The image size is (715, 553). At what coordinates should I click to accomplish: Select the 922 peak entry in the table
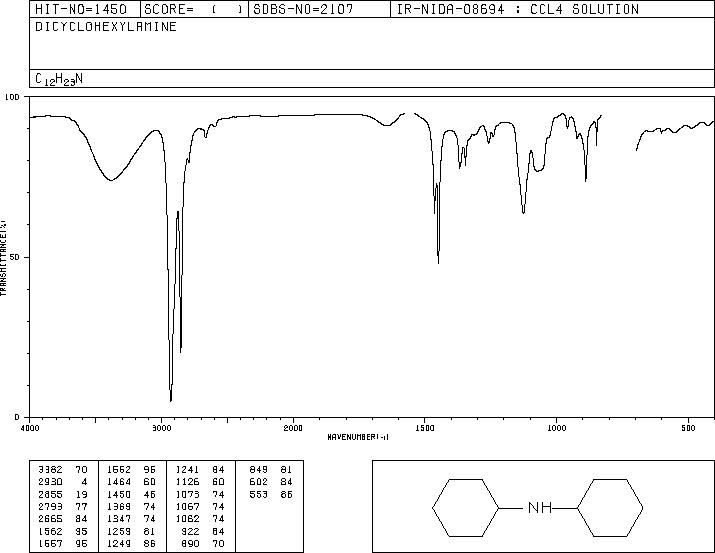204,531
